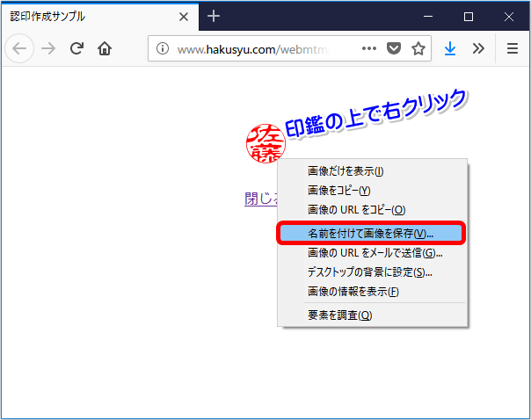
Task: Open a new tab with plus button
Action: pos(214,16)
